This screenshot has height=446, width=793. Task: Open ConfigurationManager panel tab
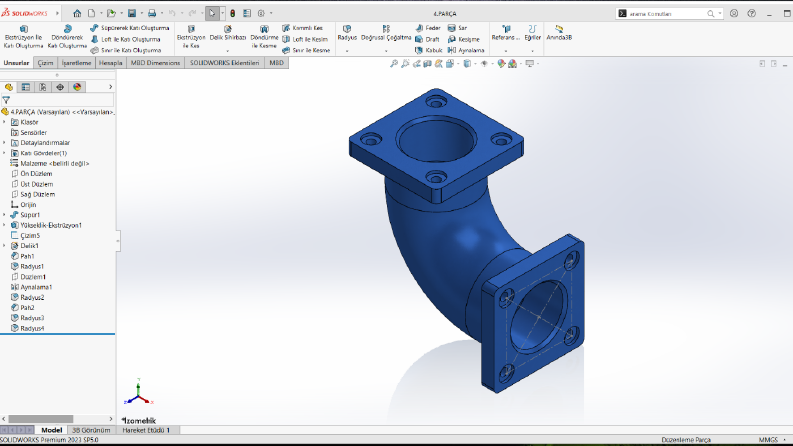click(43, 87)
